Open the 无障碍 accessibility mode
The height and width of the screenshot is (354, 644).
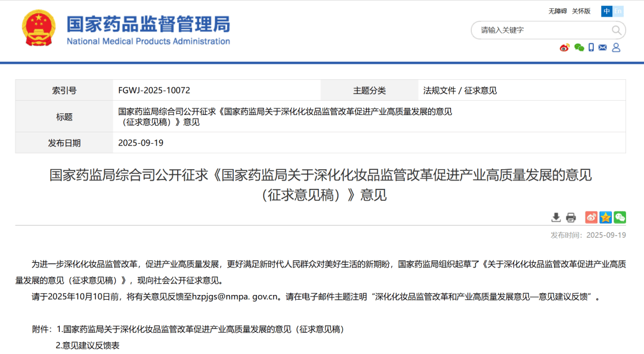pyautogui.click(x=558, y=11)
